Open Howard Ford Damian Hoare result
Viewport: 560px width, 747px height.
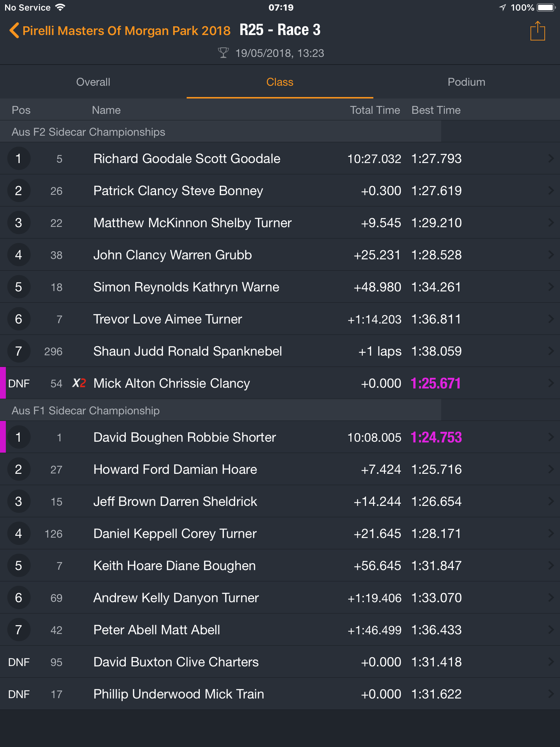[x=280, y=469]
